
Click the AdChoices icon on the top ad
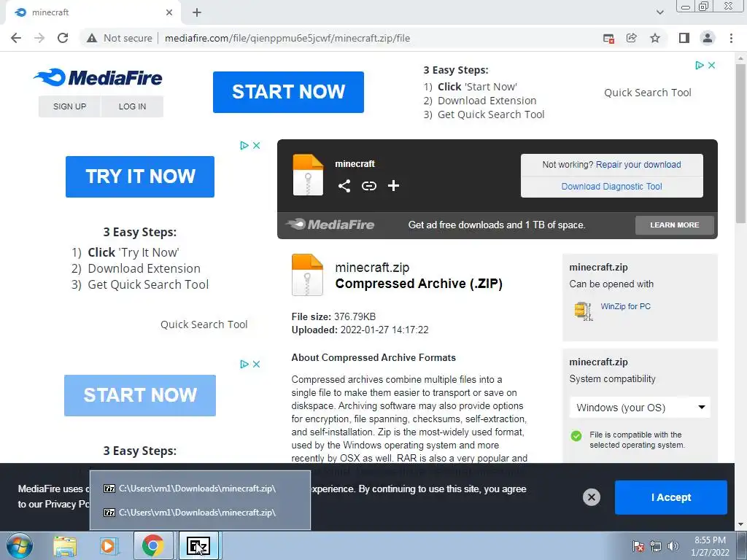pyautogui.click(x=700, y=65)
